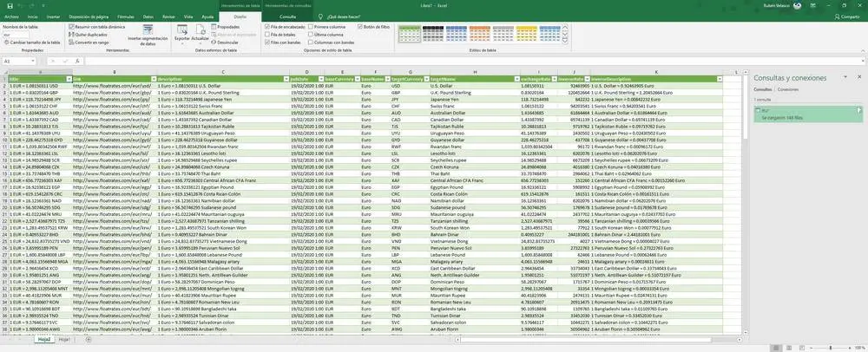Expand the formula bar
868x352 pixels.
864,62
